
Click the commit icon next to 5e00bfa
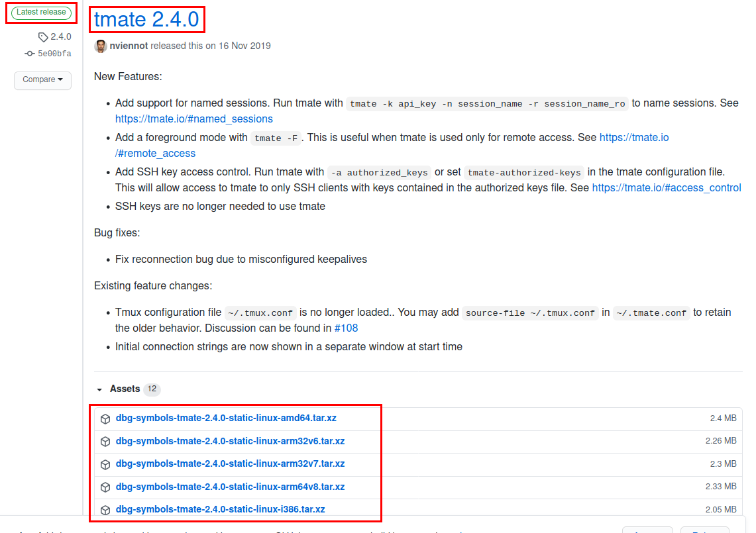click(30, 54)
